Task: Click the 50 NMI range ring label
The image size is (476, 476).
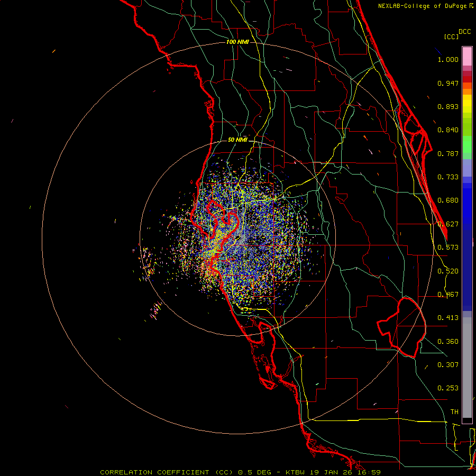Action: (237, 140)
